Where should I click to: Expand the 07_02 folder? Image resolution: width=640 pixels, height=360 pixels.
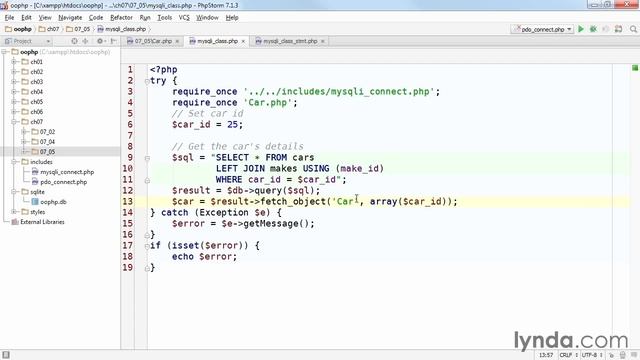tap(24, 131)
